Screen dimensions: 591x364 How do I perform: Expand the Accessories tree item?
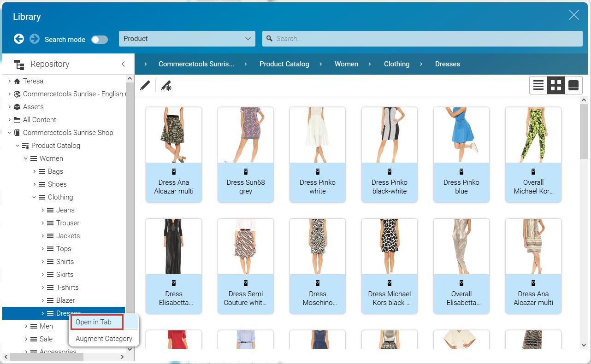click(x=27, y=352)
